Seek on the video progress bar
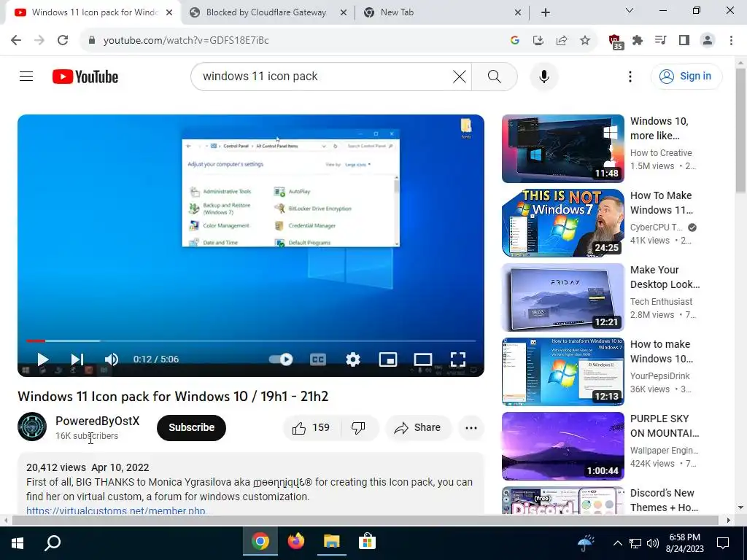This screenshot has height=560, width=747. [251, 341]
